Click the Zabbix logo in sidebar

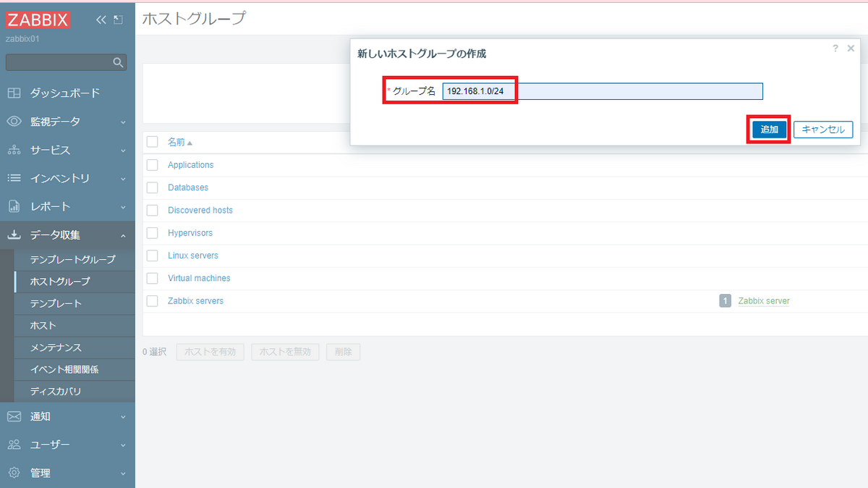(x=38, y=20)
